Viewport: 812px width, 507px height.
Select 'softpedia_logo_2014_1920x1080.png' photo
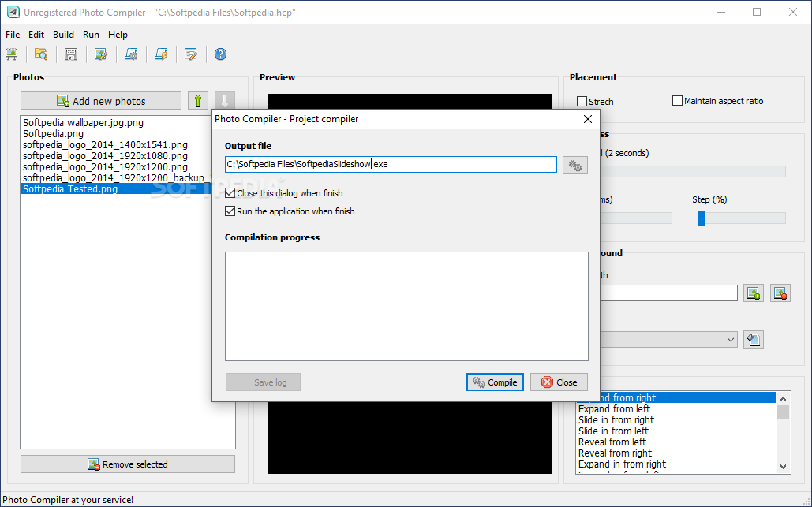click(x=105, y=155)
